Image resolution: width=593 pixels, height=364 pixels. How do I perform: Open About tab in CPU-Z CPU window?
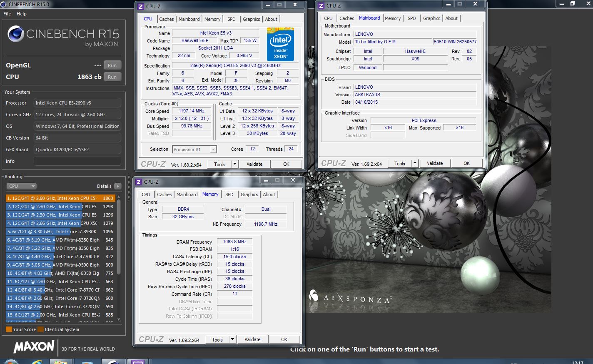pyautogui.click(x=271, y=19)
